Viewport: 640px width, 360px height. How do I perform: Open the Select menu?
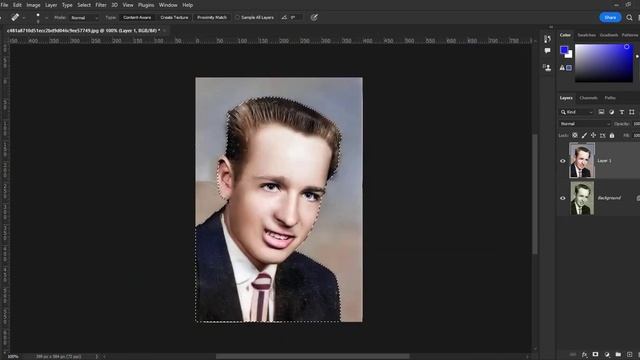point(84,5)
